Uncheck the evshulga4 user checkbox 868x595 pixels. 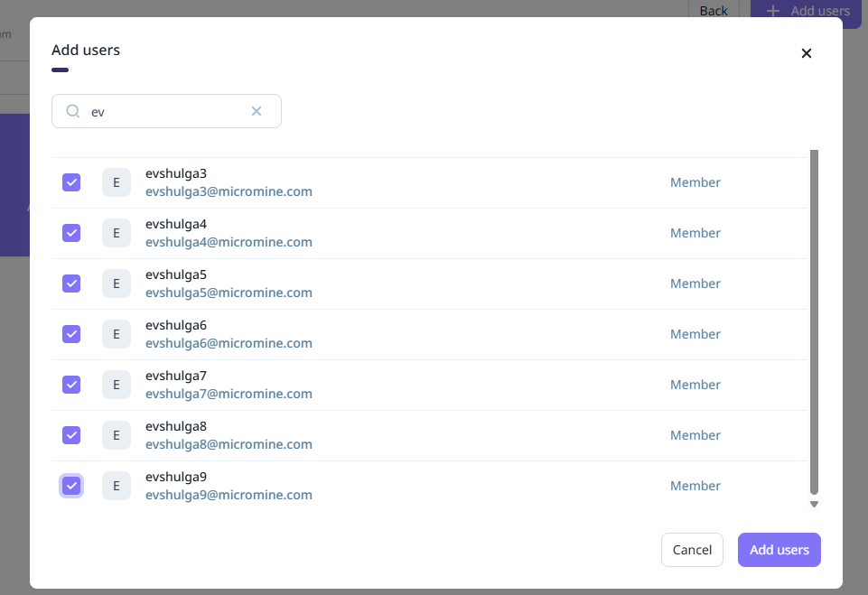(71, 233)
